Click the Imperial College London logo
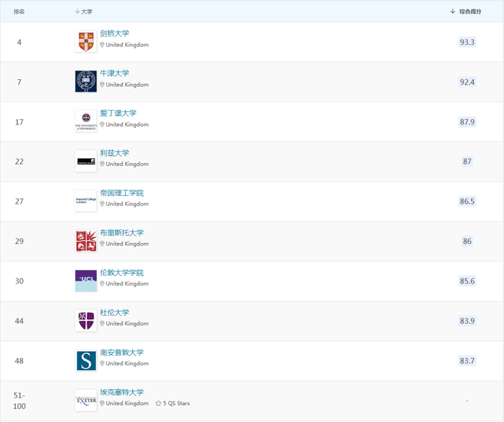Image resolution: width=504 pixels, height=422 pixels. coord(86,201)
